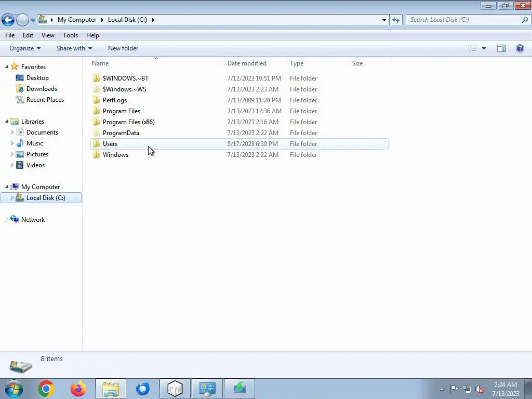Image resolution: width=532 pixels, height=399 pixels.
Task: Expand the Pictures library
Action: [12, 154]
